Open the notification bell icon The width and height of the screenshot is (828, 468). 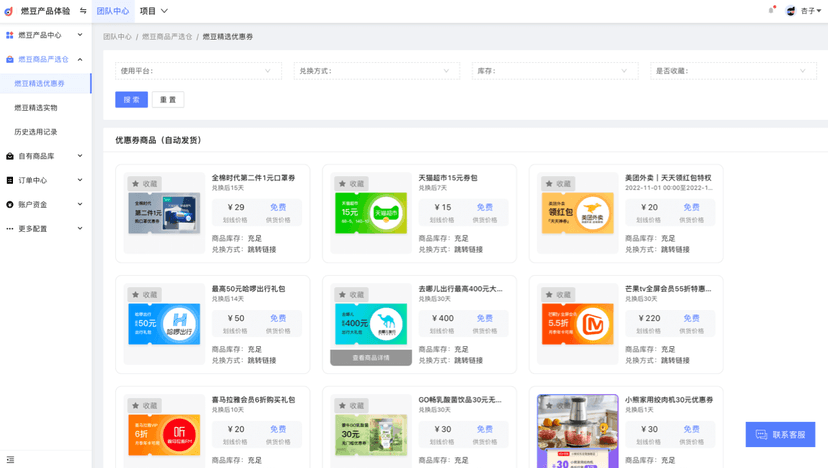click(771, 10)
